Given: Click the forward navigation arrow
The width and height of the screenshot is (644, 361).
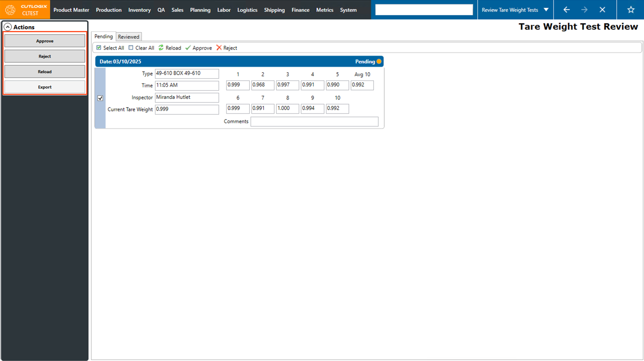Looking at the screenshot, I should (x=584, y=9).
